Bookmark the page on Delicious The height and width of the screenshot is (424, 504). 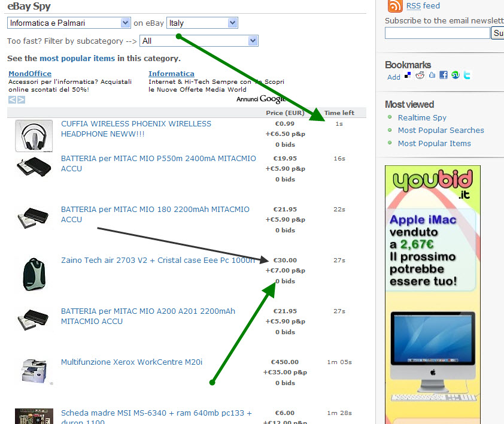click(408, 75)
